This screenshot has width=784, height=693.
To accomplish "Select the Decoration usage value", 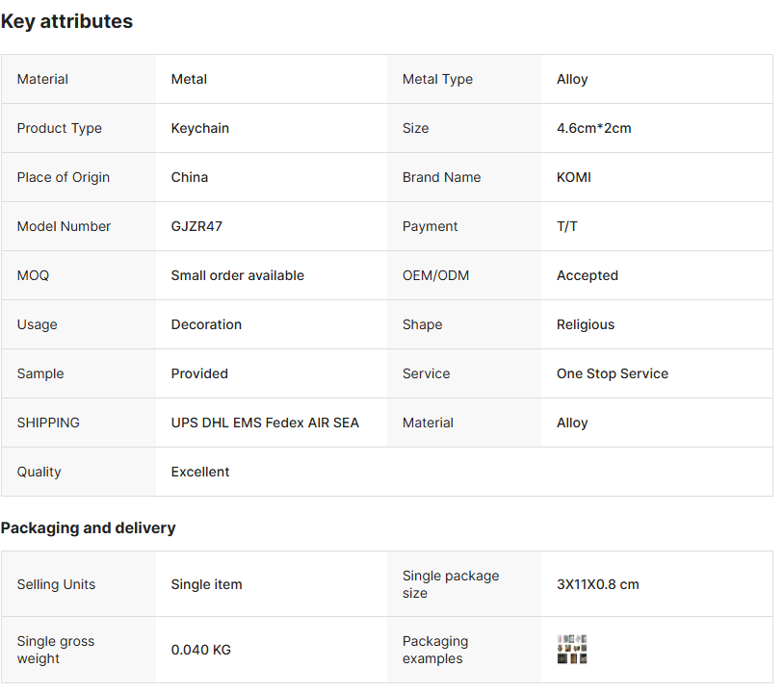I will click(206, 324).
